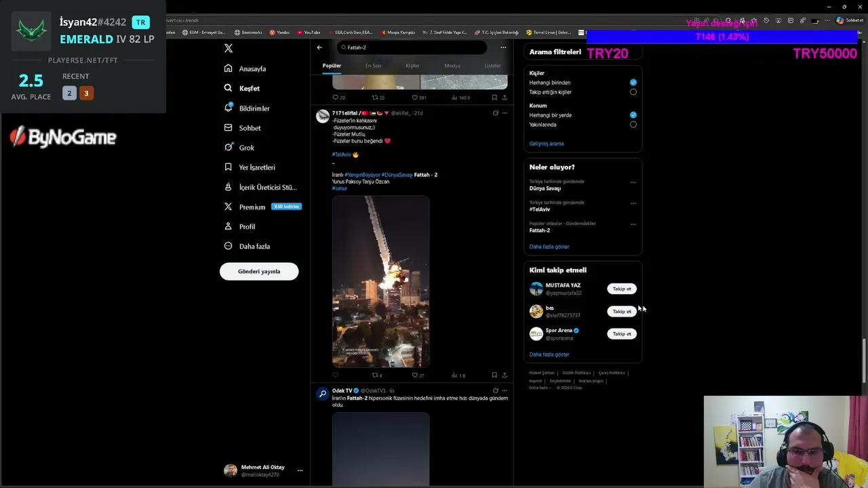Image resolution: width=868 pixels, height=488 pixels.
Task: Click the #YangınBüyüyor hashtag
Action: point(362,175)
